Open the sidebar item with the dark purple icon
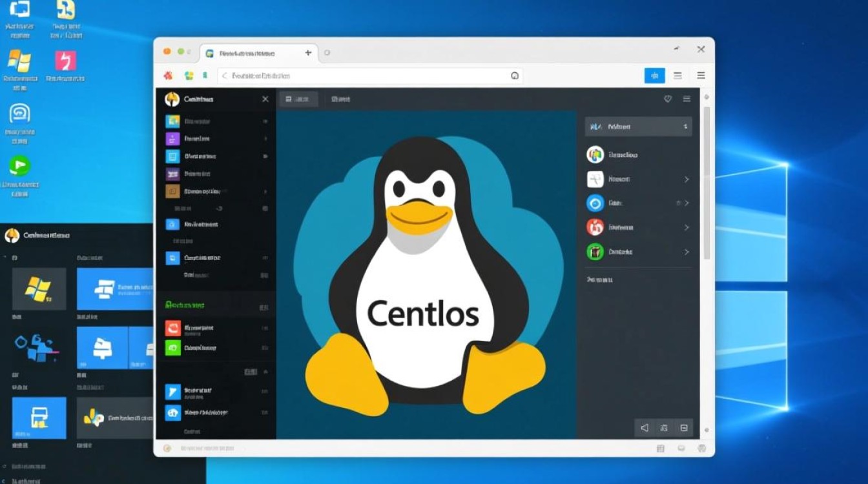 point(172,174)
